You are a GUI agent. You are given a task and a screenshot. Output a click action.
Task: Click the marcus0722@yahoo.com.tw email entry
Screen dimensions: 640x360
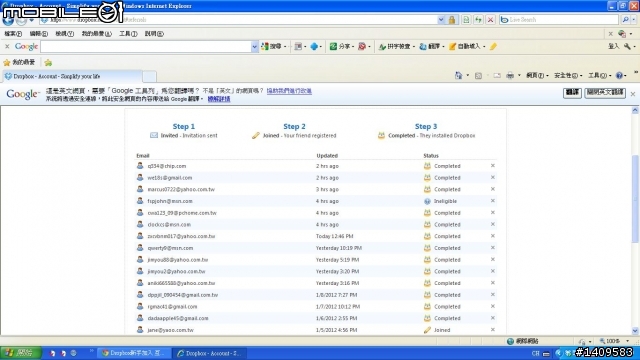click(x=181, y=189)
